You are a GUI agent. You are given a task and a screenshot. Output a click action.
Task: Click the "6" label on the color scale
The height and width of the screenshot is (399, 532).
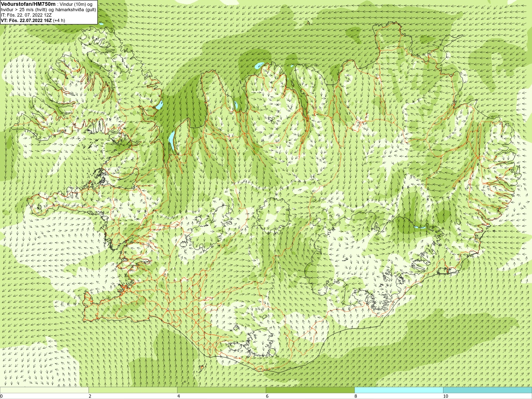click(x=267, y=396)
